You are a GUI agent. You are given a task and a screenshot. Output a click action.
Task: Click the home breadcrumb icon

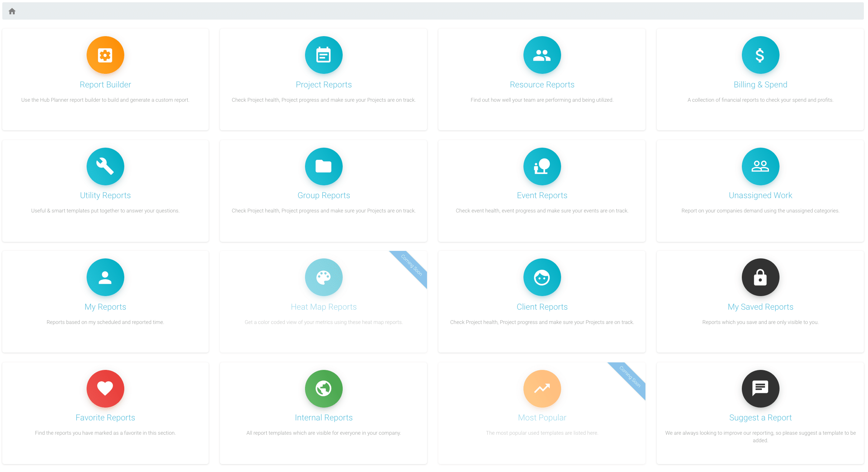click(12, 11)
